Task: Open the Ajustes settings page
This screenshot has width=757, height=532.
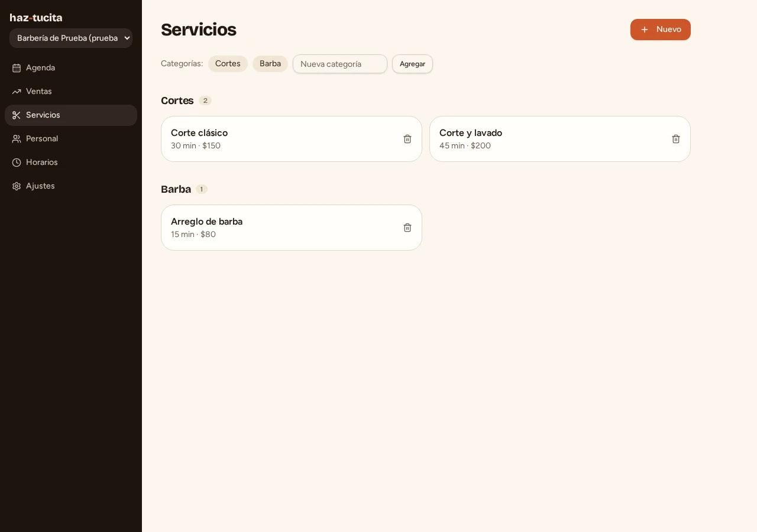Action: click(71, 186)
